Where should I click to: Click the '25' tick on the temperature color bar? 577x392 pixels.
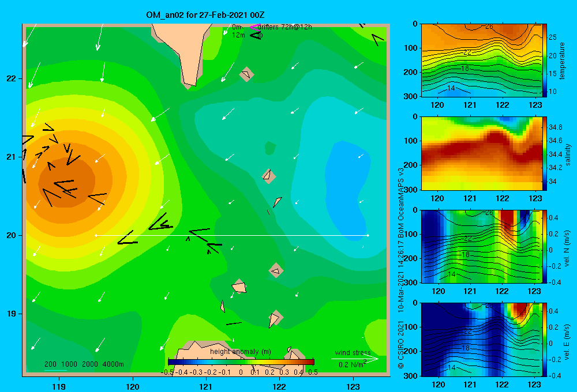pyautogui.click(x=553, y=37)
